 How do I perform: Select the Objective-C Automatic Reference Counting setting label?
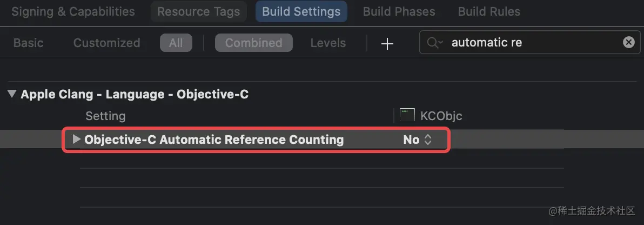tap(213, 140)
